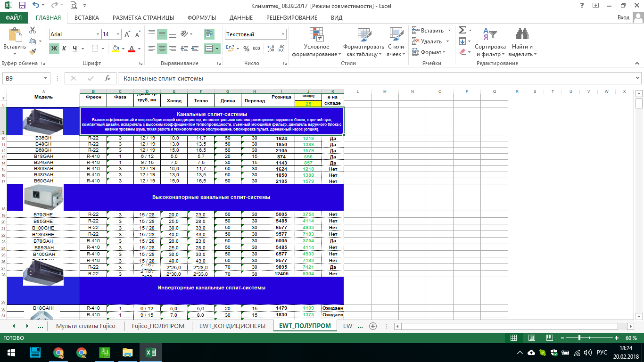The image size is (644, 362).
Task: Click the Clear eraser icon
Action: pyautogui.click(x=462, y=52)
